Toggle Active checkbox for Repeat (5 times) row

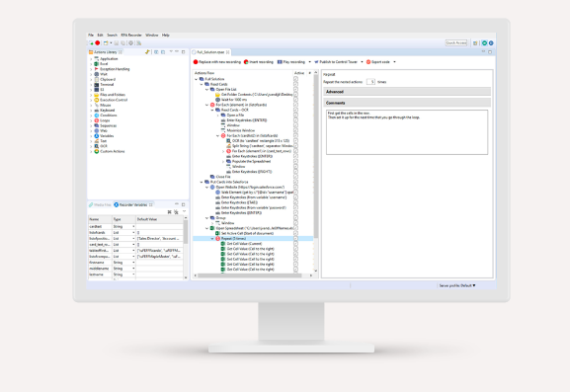point(296,238)
